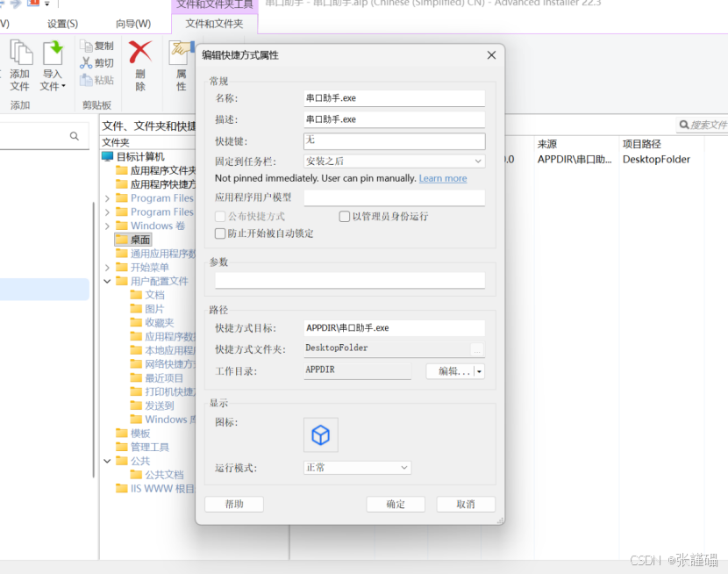The height and width of the screenshot is (574, 728).
Task: Click the search magnifier in left panel
Action: pyautogui.click(x=75, y=136)
